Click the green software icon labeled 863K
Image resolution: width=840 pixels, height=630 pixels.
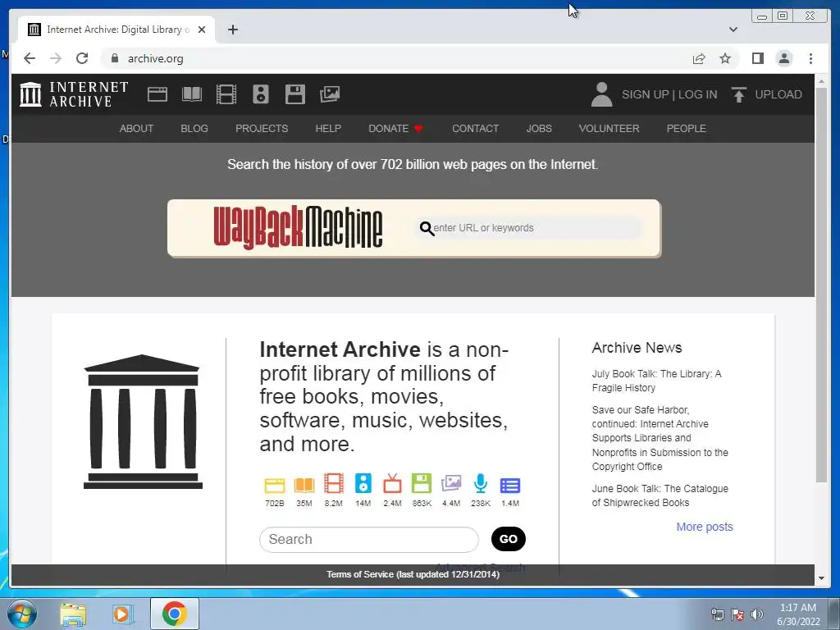click(422, 483)
